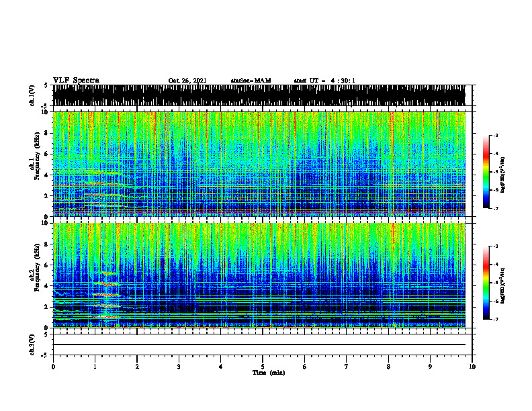
Task: Click the "1" tick on the Time axis
Action: [x=95, y=367]
